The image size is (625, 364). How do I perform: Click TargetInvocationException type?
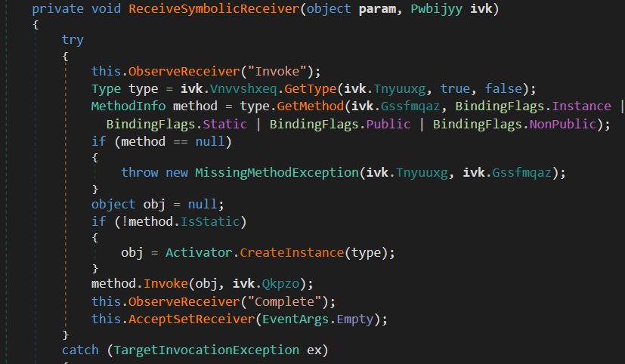pos(206,350)
